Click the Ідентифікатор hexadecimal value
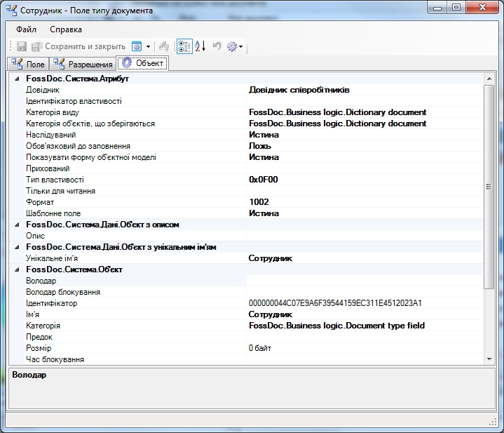This screenshot has height=433, width=504. click(335, 303)
